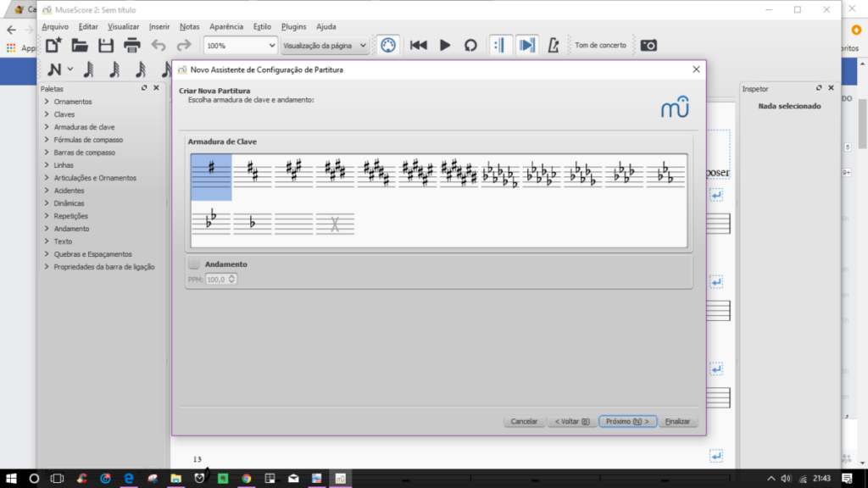Viewport: 868px width, 488px height.
Task: Open the 100% zoom dropdown
Action: click(241, 45)
